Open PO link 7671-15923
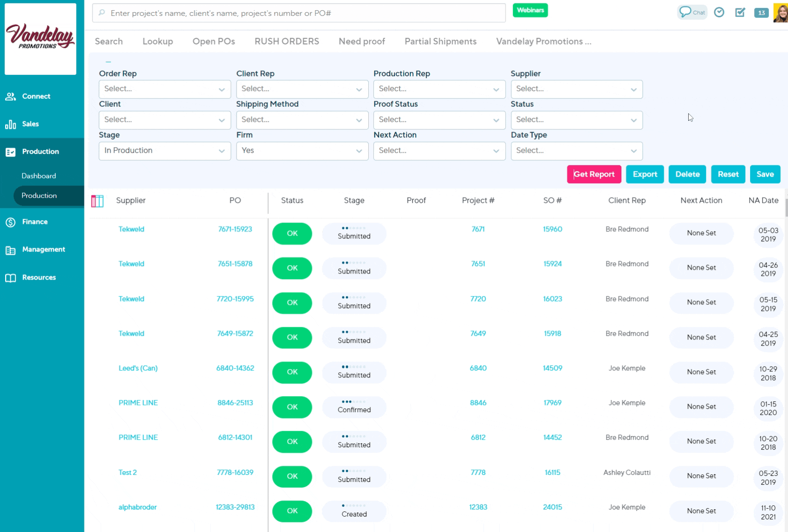Viewport: 788px width, 532px height. click(x=235, y=229)
